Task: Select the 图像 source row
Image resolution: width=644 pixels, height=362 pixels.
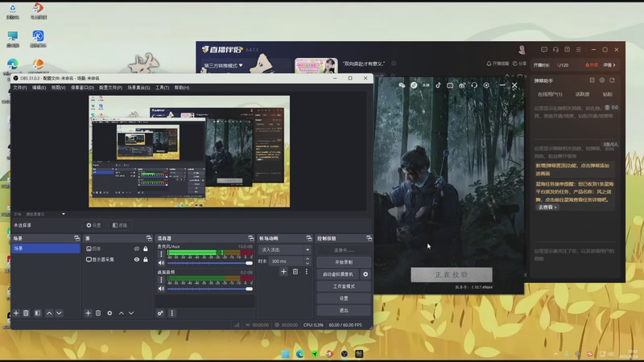Action: (x=117, y=249)
